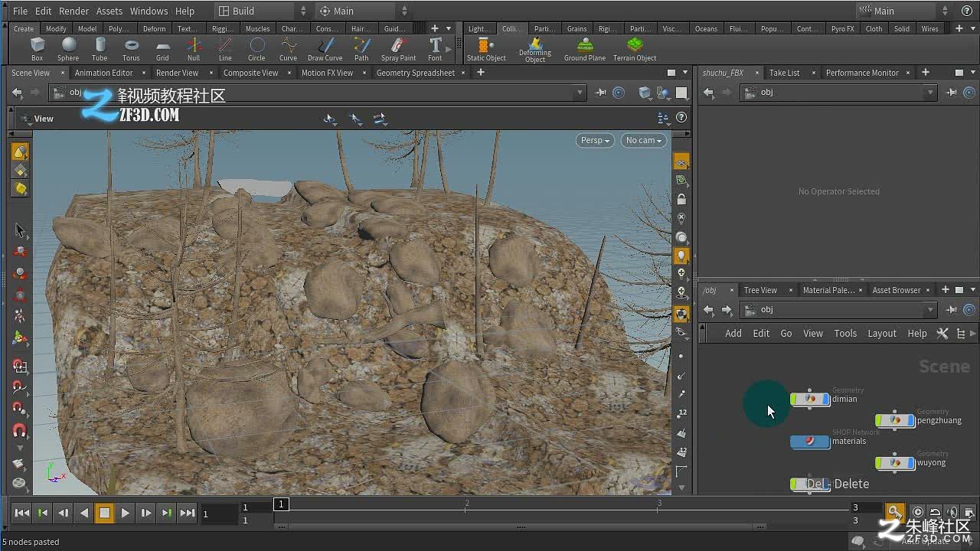The width and height of the screenshot is (980, 551).
Task: Expand network editor obj path dropdown
Action: coord(930,310)
